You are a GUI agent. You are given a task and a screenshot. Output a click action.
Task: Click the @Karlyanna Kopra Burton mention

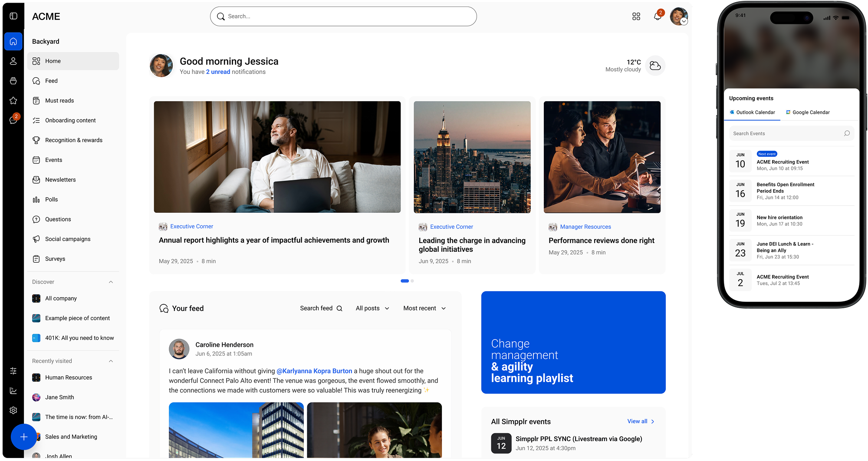[314, 371]
